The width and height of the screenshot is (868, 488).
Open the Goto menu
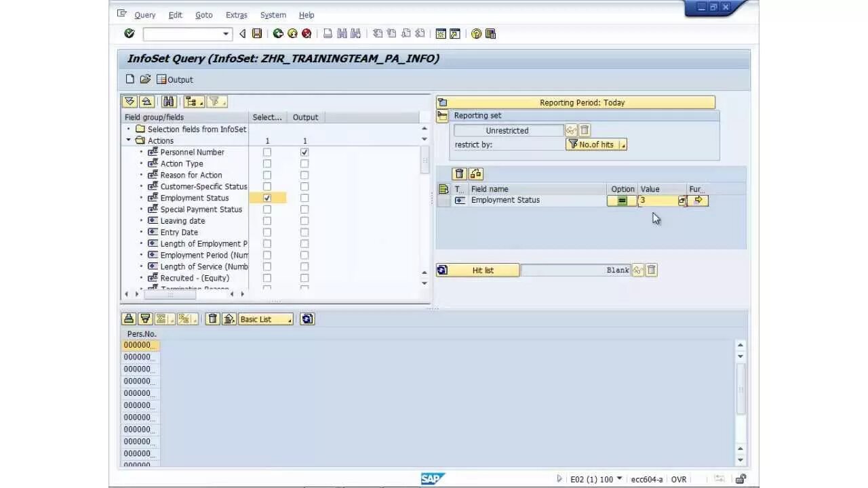click(203, 15)
